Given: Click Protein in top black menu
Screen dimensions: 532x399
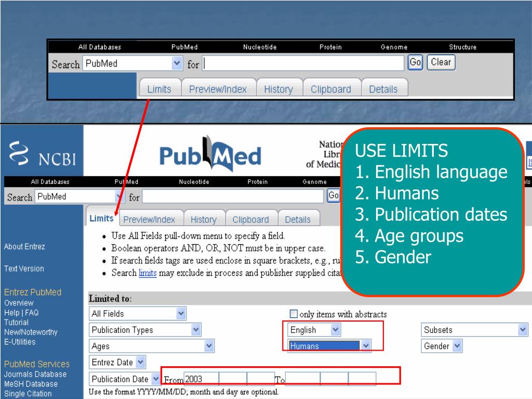Looking at the screenshot, I should pyautogui.click(x=330, y=47).
